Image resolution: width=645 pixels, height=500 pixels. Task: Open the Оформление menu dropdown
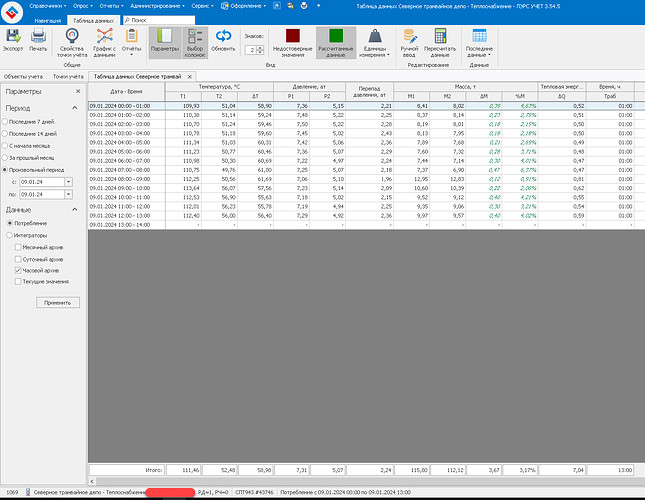[x=264, y=6]
